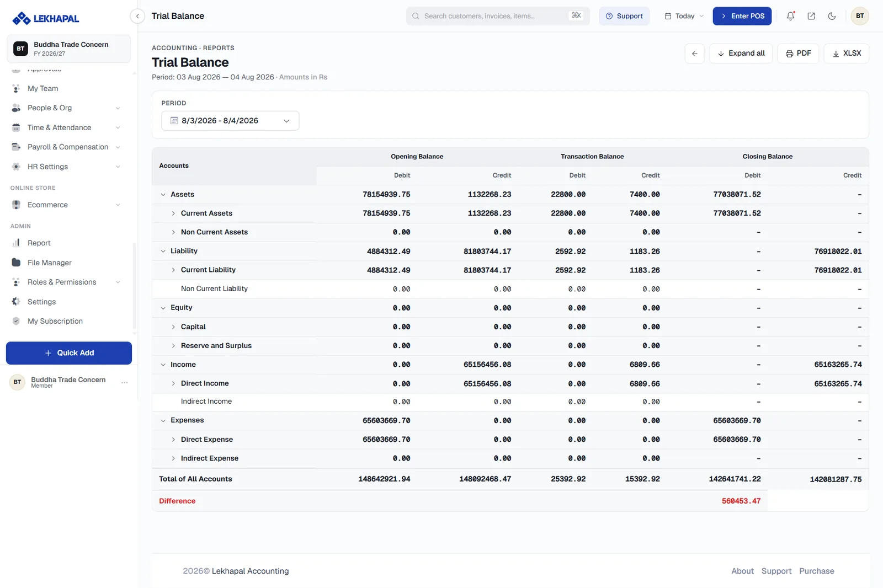The width and height of the screenshot is (883, 588).
Task: Expand the Current Assets row
Action: (173, 213)
